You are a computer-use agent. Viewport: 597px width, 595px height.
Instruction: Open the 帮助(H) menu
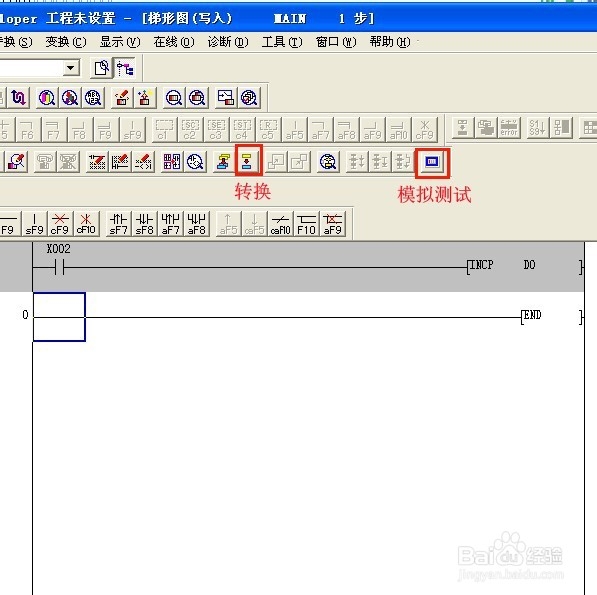(390, 41)
